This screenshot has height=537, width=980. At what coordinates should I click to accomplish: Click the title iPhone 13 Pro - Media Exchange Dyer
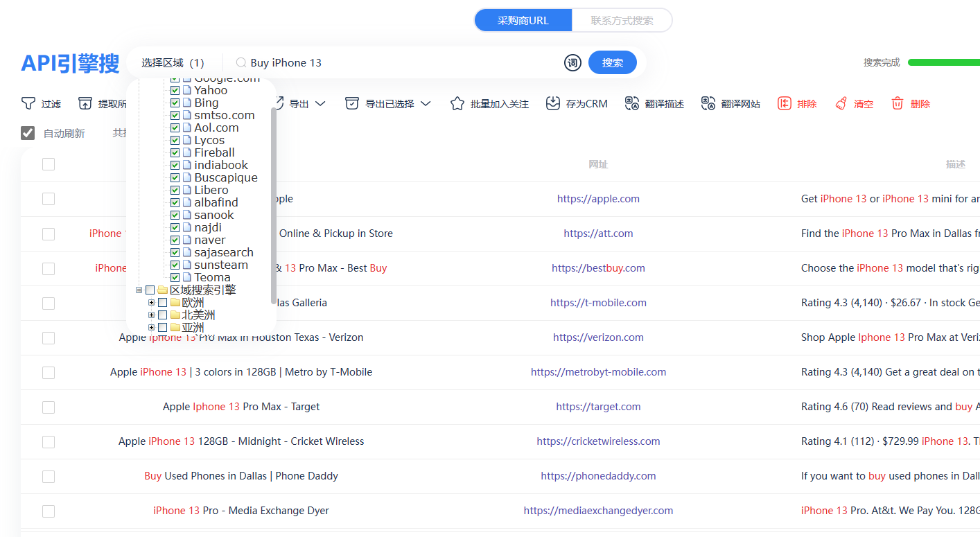tap(241, 511)
